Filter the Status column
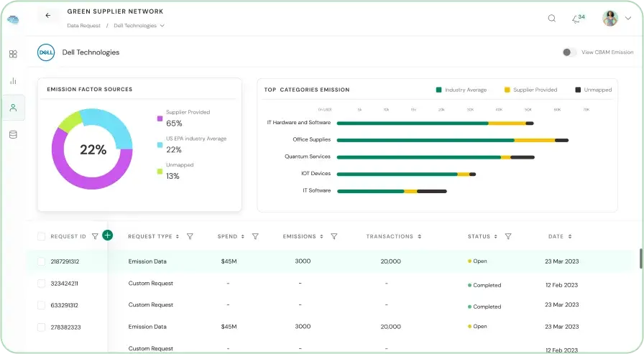 pos(508,236)
